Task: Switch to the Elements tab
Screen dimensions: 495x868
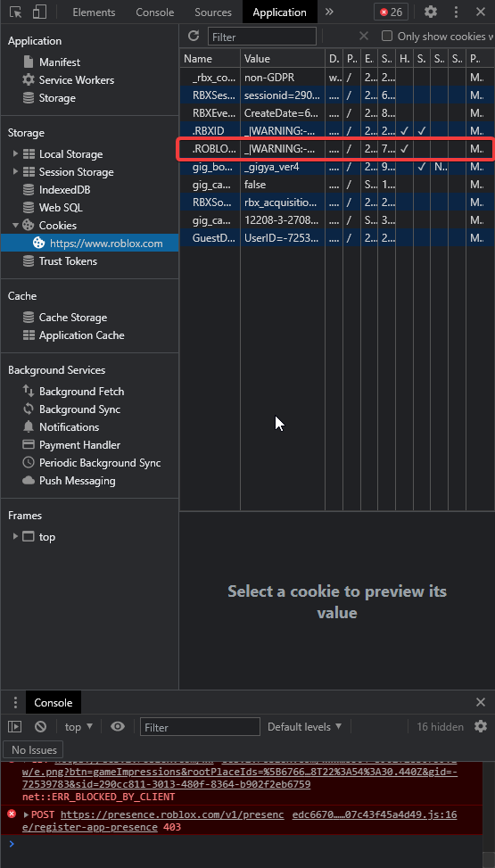Action: [95, 12]
